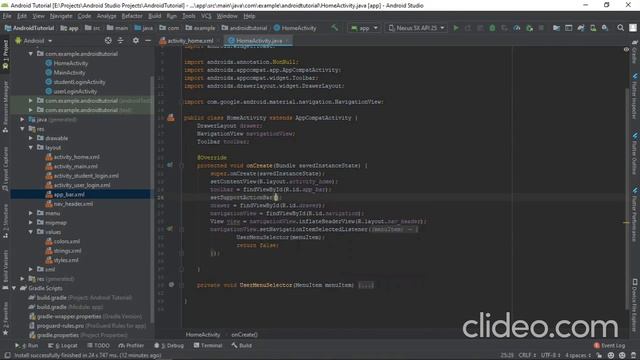Click the androidtutorial breadcrumb in navigation bar

click(244, 28)
